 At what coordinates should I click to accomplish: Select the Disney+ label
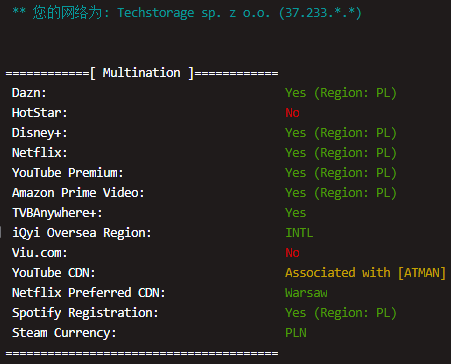click(40, 133)
